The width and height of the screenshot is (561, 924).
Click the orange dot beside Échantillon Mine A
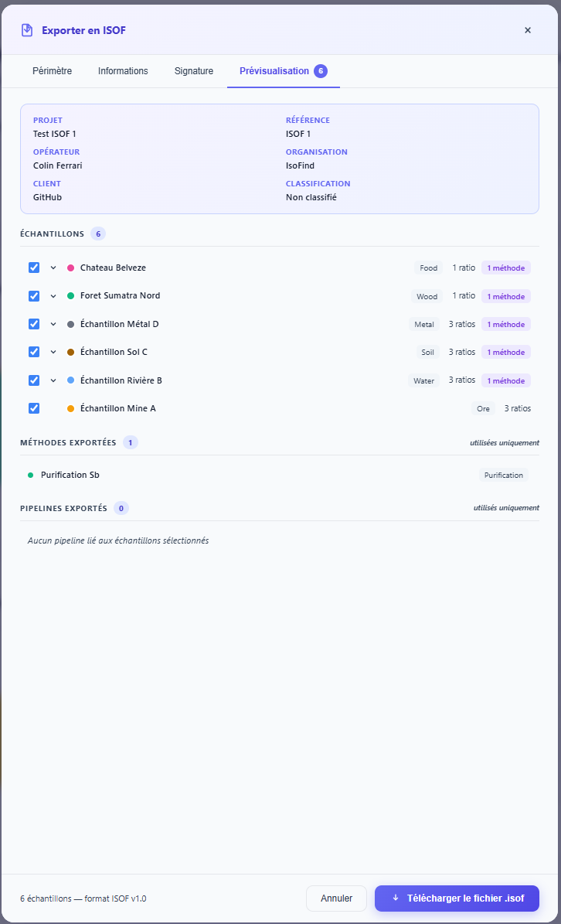tap(71, 408)
